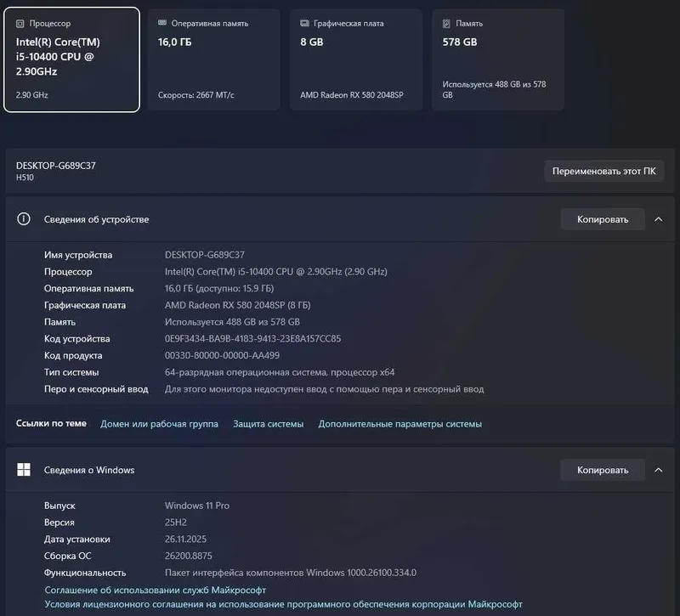Select the processor value Intel(R) Core(TM) i5-10400 in details

pos(275,272)
